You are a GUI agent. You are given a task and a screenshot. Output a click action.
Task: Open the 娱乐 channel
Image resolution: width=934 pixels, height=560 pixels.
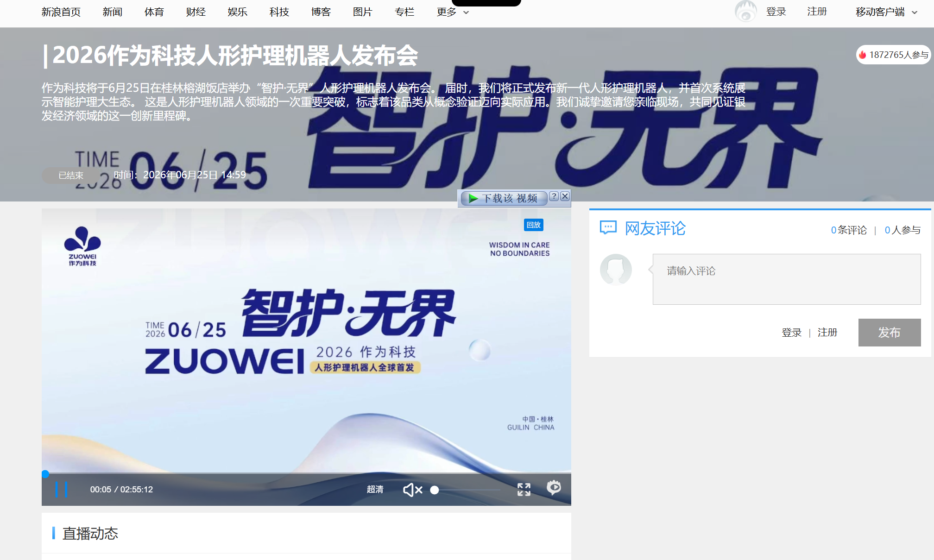(238, 12)
